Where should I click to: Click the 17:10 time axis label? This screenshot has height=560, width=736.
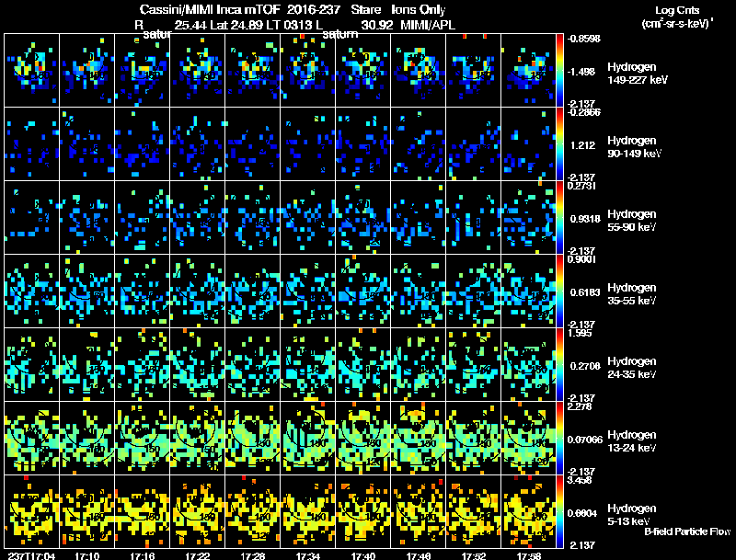click(x=87, y=555)
